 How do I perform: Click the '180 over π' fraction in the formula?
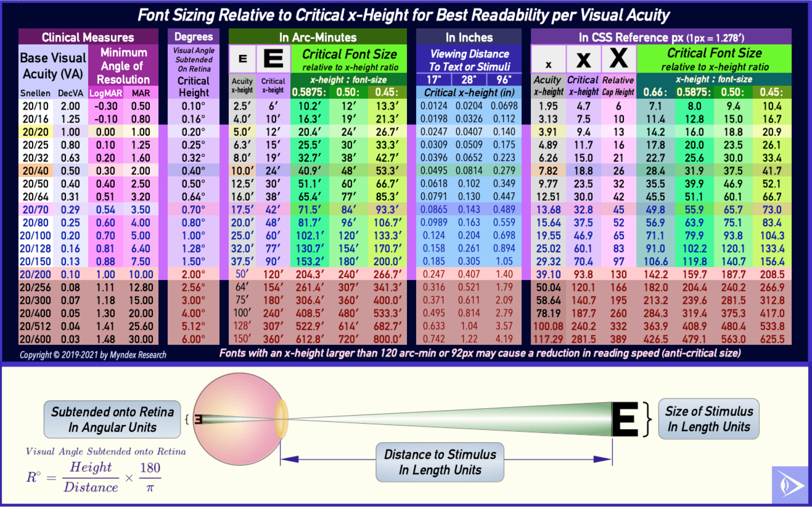click(x=150, y=477)
